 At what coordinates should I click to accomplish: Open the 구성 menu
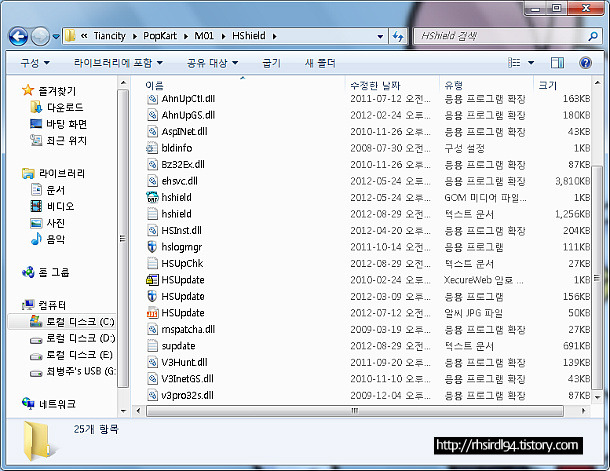pyautogui.click(x=35, y=63)
